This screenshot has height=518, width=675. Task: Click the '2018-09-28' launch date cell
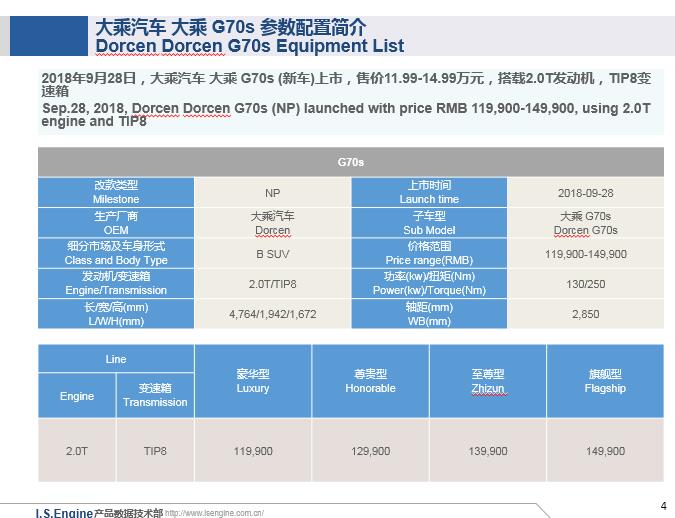click(585, 192)
